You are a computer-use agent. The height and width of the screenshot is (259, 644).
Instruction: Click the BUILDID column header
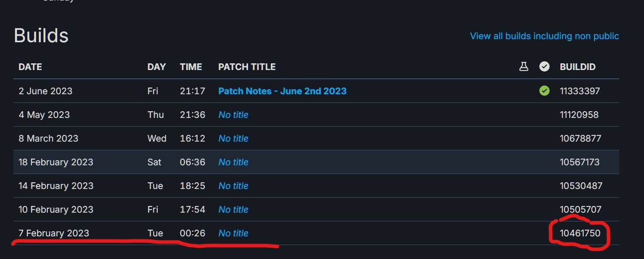point(577,67)
